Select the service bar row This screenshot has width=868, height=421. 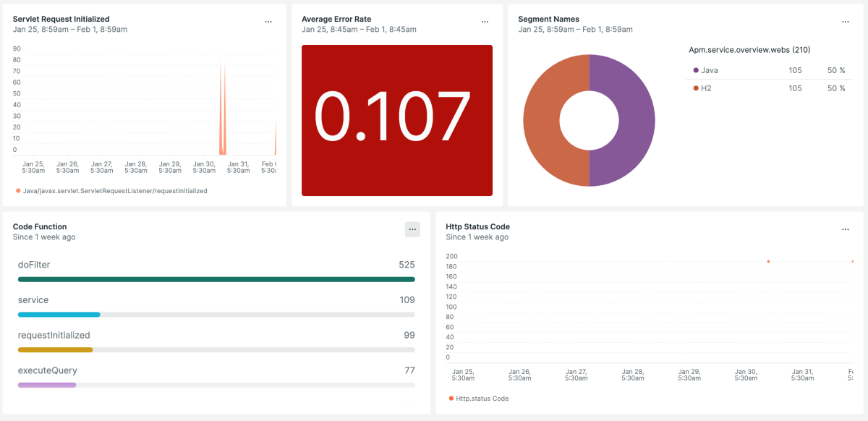[x=59, y=315]
